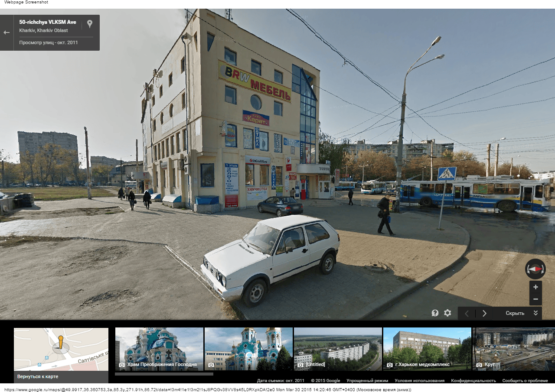Zoom in with the plus button
Viewport: 555px width, 392px height.
point(535,287)
